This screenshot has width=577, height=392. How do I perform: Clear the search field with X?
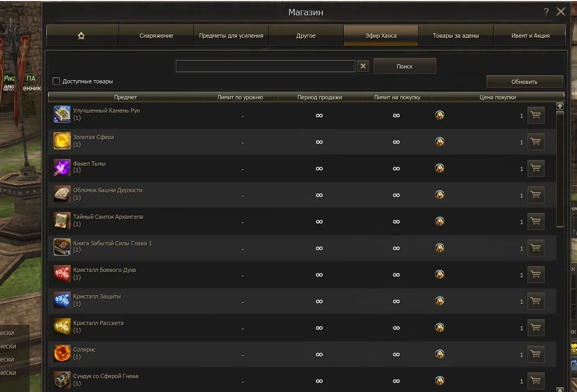click(363, 66)
